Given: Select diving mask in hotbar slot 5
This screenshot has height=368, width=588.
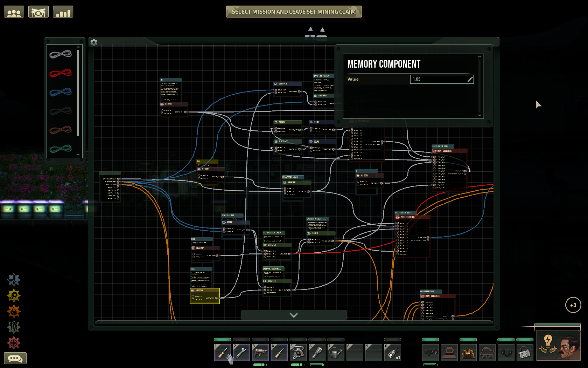Looking at the screenshot, I should point(298,352).
